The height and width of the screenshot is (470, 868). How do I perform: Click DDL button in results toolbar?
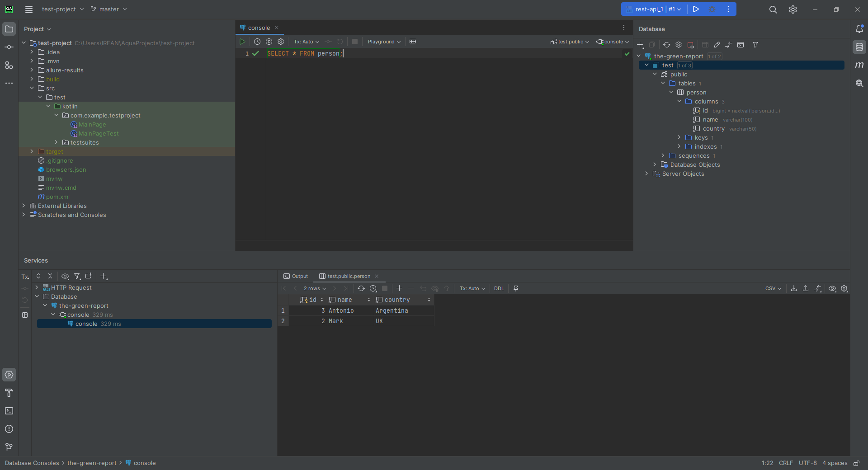[499, 288]
